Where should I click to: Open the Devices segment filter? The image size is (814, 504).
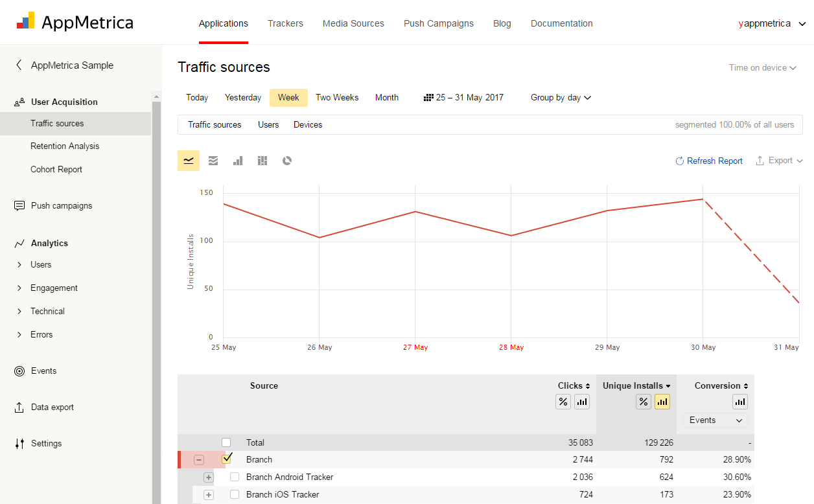click(x=308, y=125)
